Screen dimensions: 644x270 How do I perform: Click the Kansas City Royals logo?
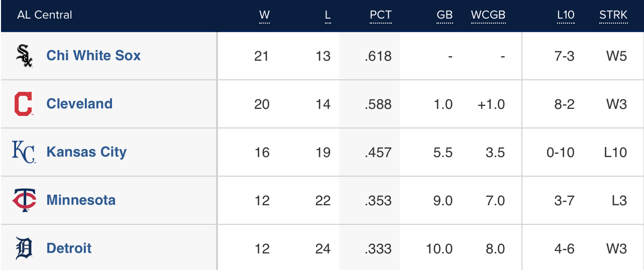click(x=24, y=152)
